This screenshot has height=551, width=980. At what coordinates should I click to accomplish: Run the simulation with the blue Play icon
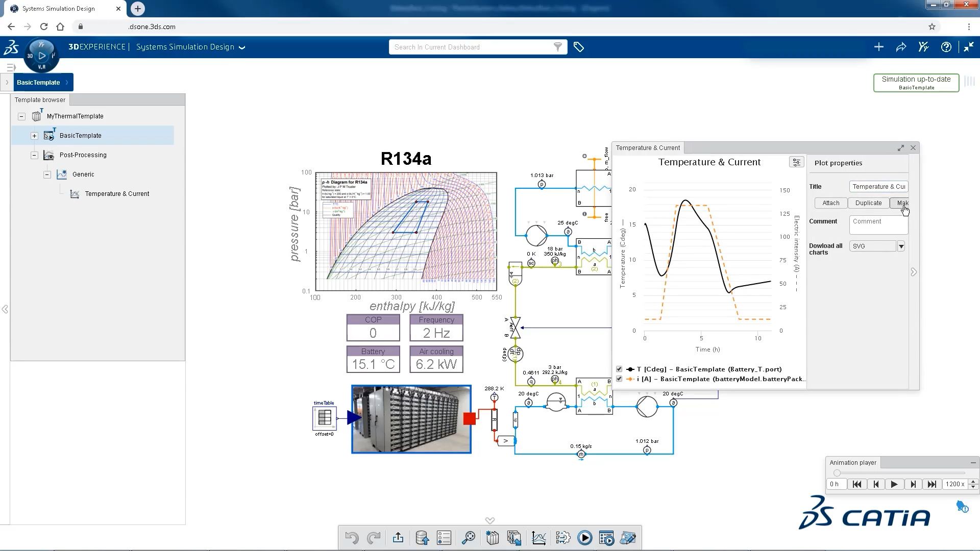pyautogui.click(x=585, y=538)
